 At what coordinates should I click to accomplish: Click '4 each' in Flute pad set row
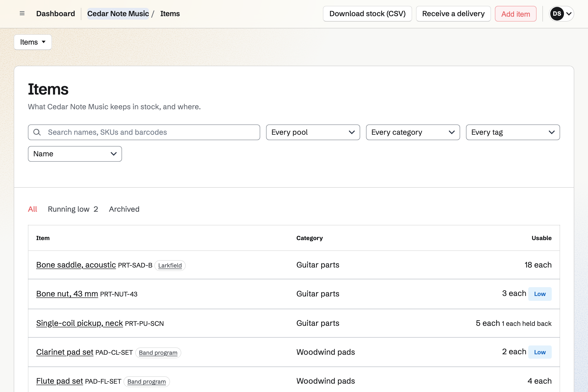coord(539,381)
